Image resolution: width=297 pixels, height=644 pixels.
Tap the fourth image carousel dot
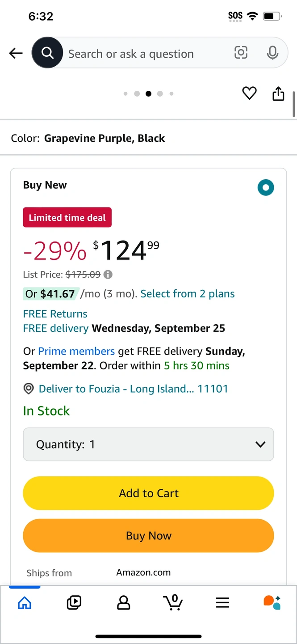[160, 93]
